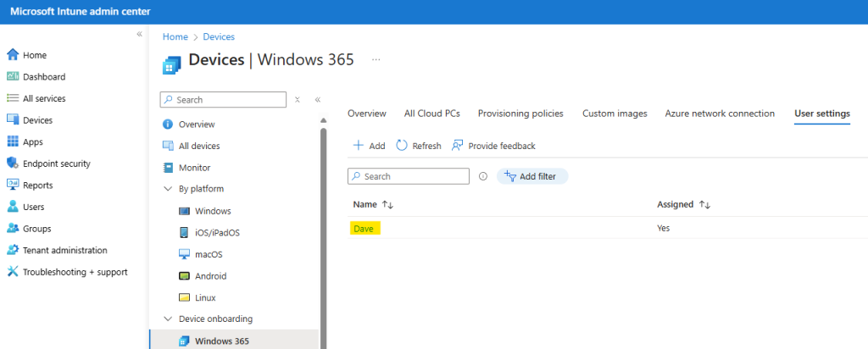
Task: Open the Custom images tab
Action: coord(615,114)
